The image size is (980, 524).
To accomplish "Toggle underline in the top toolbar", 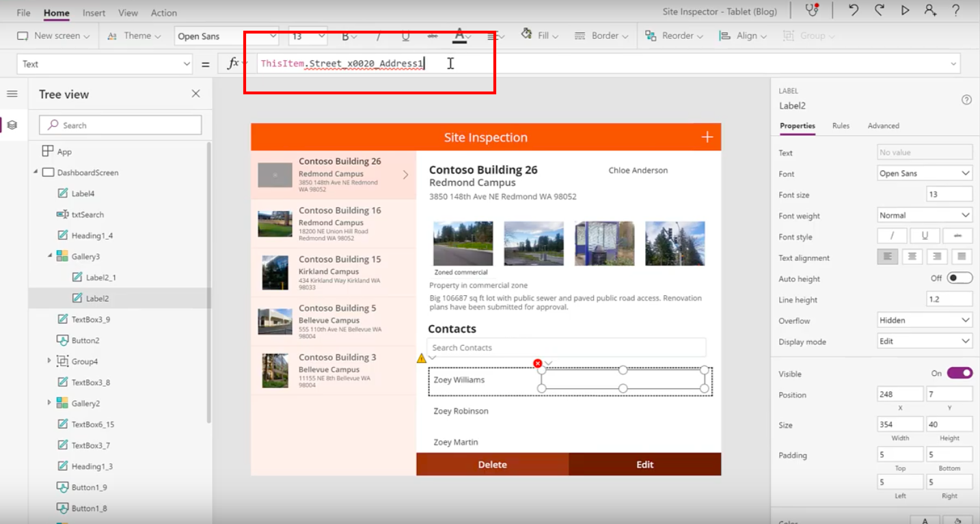I will [x=405, y=36].
